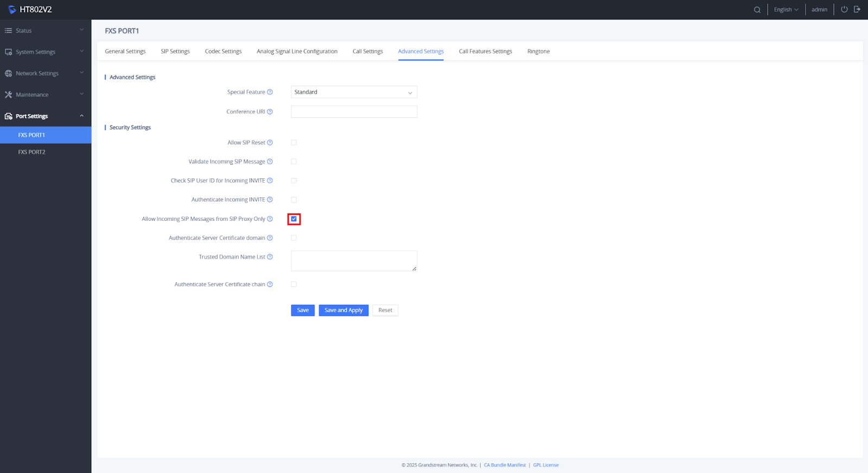Collapse the Port Settings chevron
Image resolution: width=868 pixels, height=473 pixels.
pyautogui.click(x=82, y=116)
